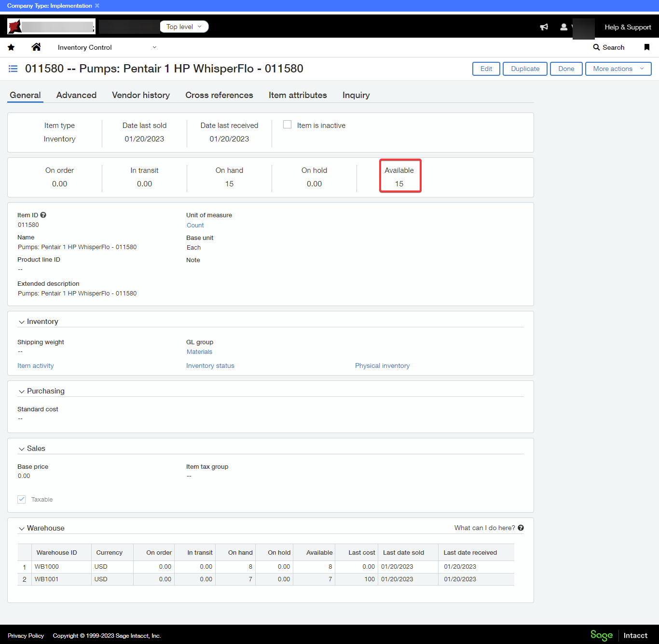
Task: Click the favorites star icon
Action: point(11,47)
